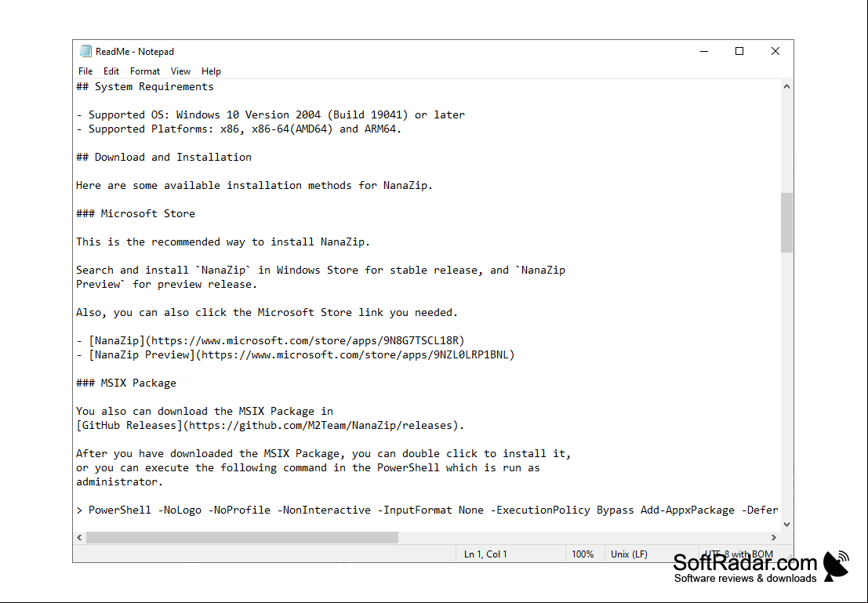868x603 pixels.
Task: Click the 'administrator.' line
Action: (119, 481)
